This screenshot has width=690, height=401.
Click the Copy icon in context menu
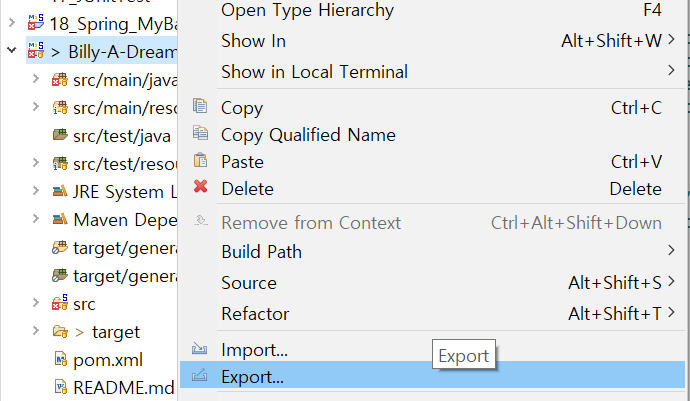[x=200, y=106]
